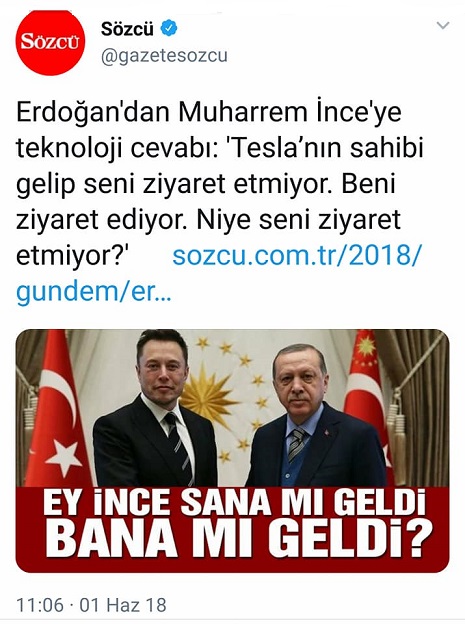The width and height of the screenshot is (465, 624).
Task: Click the "EY İNCE SANA MI GELDİ" caption
Action: pyautogui.click(x=235, y=503)
